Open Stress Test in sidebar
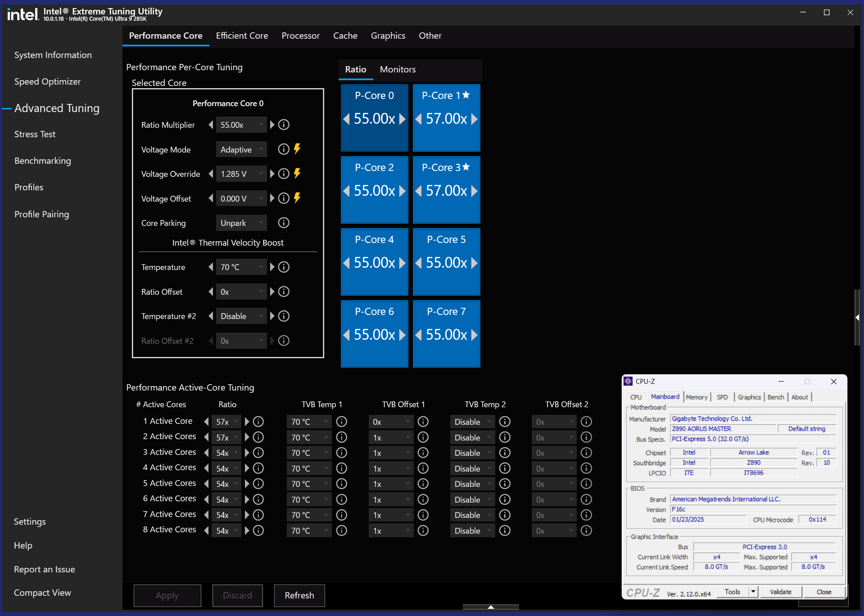 click(35, 134)
